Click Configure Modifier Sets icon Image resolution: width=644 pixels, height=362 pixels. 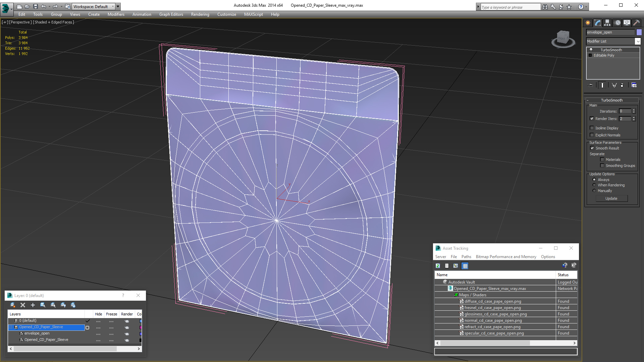634,85
